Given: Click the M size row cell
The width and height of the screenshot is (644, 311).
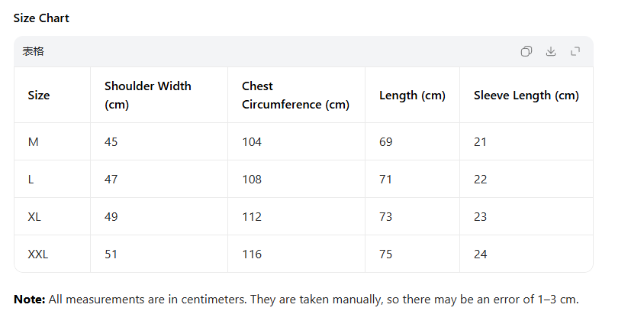Looking at the screenshot, I should pos(33,142).
